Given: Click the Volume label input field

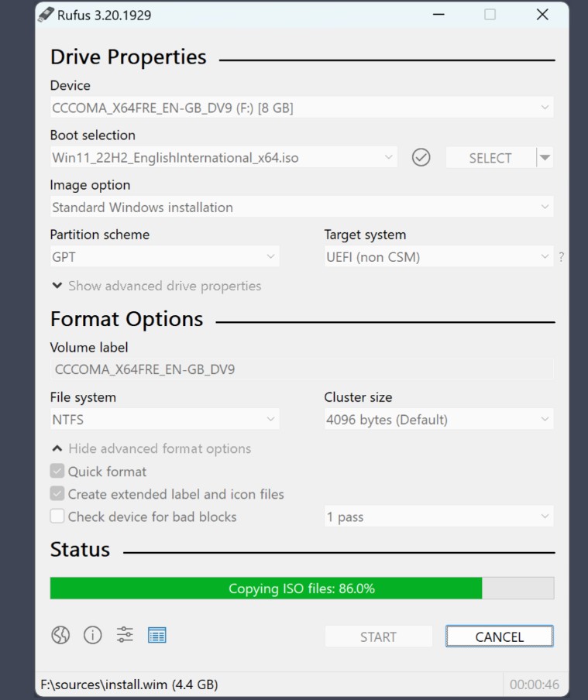Looking at the screenshot, I should (301, 369).
